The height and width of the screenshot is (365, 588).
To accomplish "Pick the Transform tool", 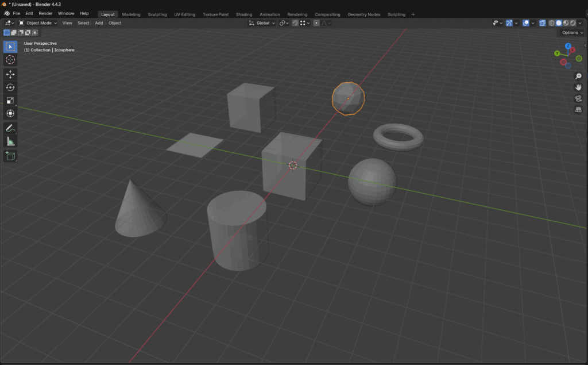I will tap(10, 113).
